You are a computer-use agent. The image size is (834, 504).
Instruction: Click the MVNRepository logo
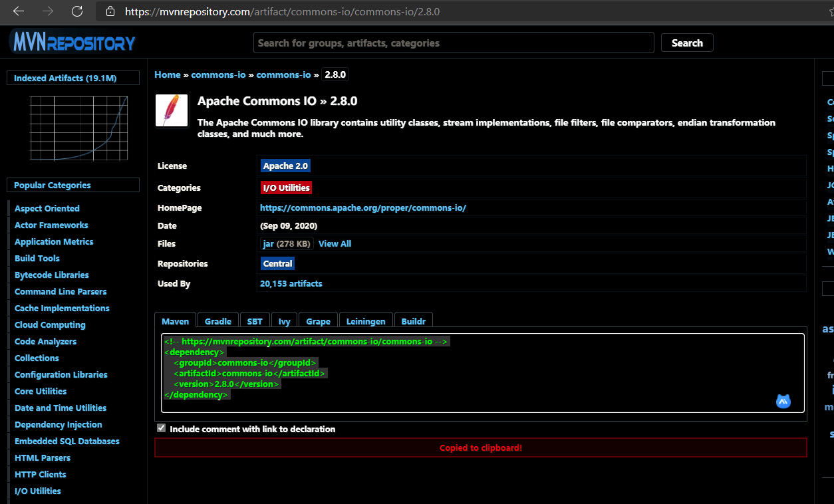click(x=73, y=41)
